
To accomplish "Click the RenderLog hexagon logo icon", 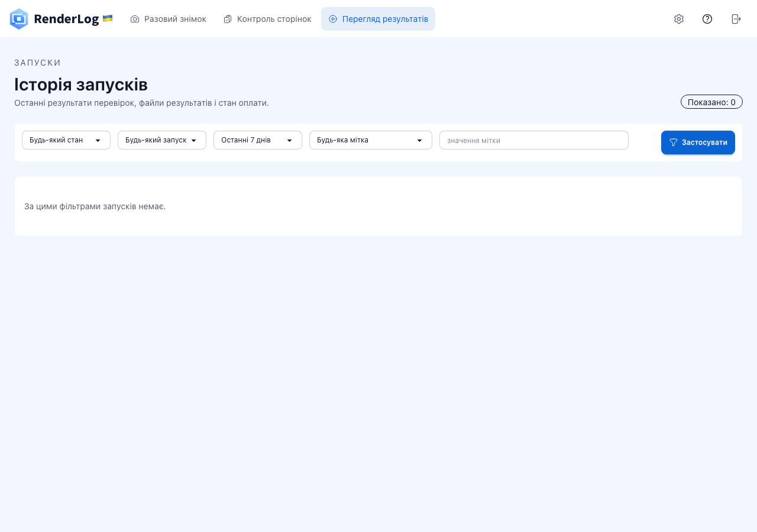I will click(x=19, y=19).
